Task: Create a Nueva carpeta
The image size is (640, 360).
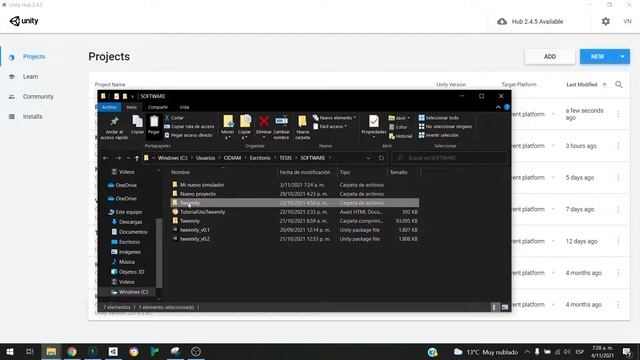Action: [x=302, y=127]
